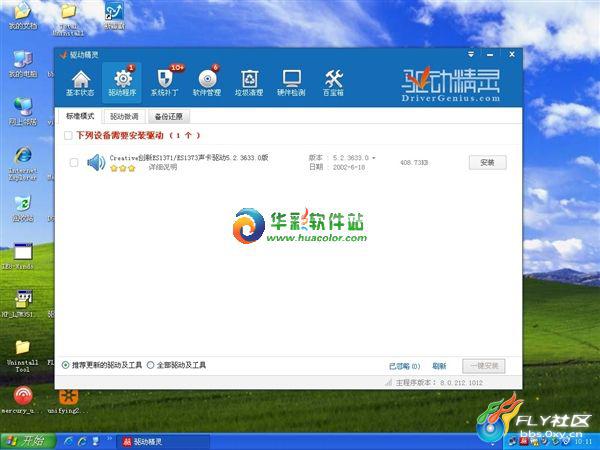The width and height of the screenshot is (600, 450).
Task: Click the 一键安装 button
Action: point(484,366)
